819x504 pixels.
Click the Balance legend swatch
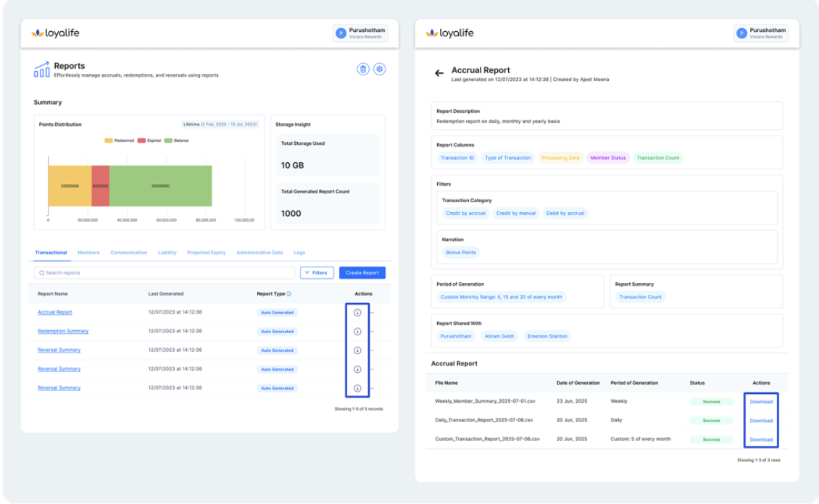click(x=168, y=140)
